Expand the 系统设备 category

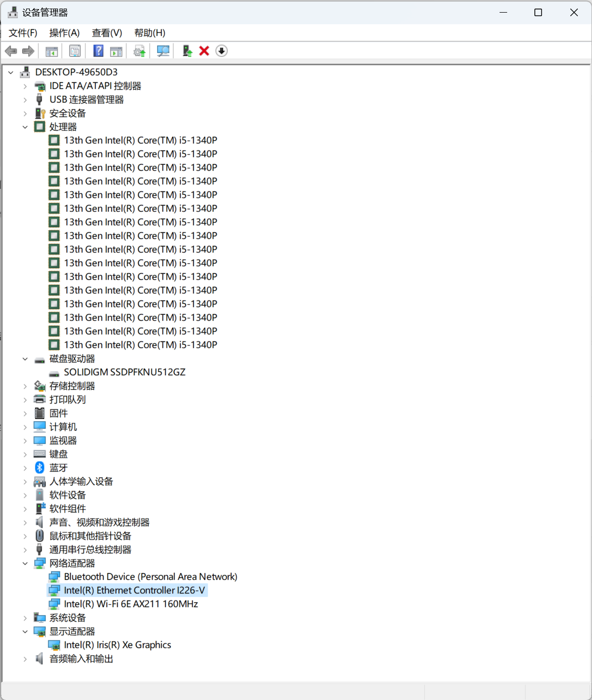click(x=25, y=618)
